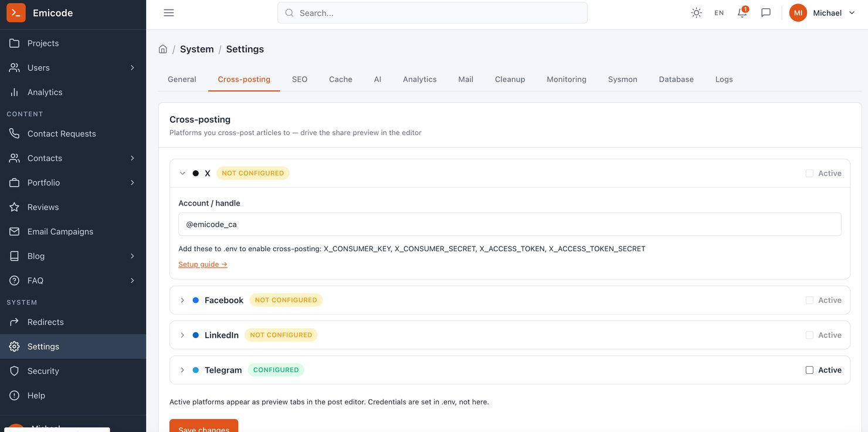868x432 pixels.
Task: Switch to the Cache tab
Action: tap(341, 79)
